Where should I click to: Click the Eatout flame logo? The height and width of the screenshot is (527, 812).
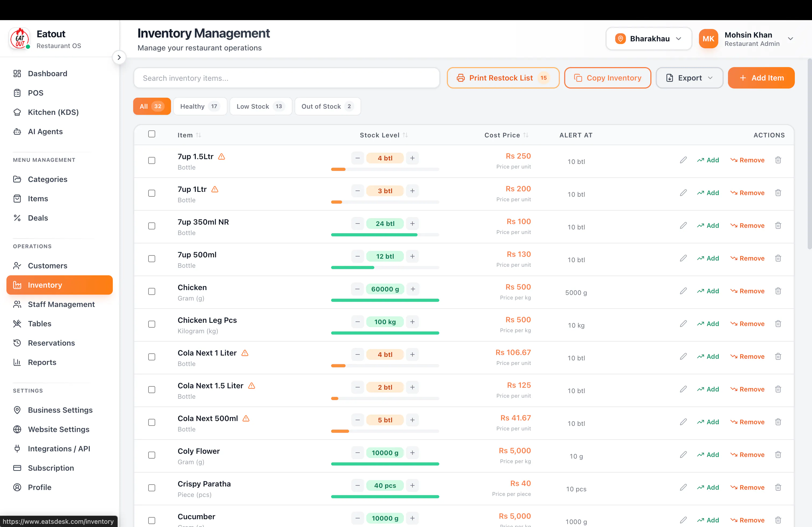(20, 39)
